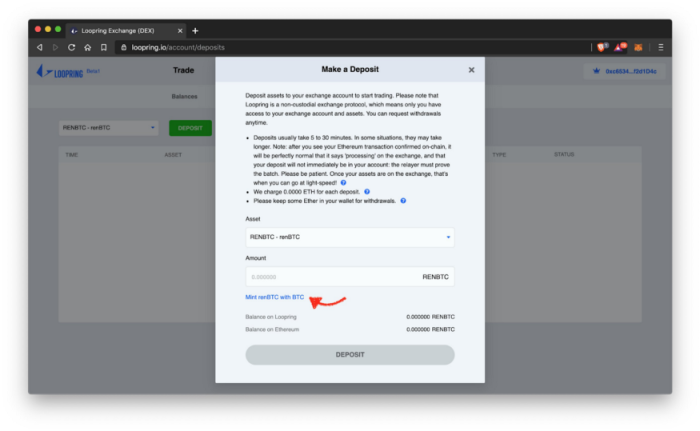The width and height of the screenshot is (700, 431).
Task: Open the Brave Rewards triangle icon
Action: 620,47
